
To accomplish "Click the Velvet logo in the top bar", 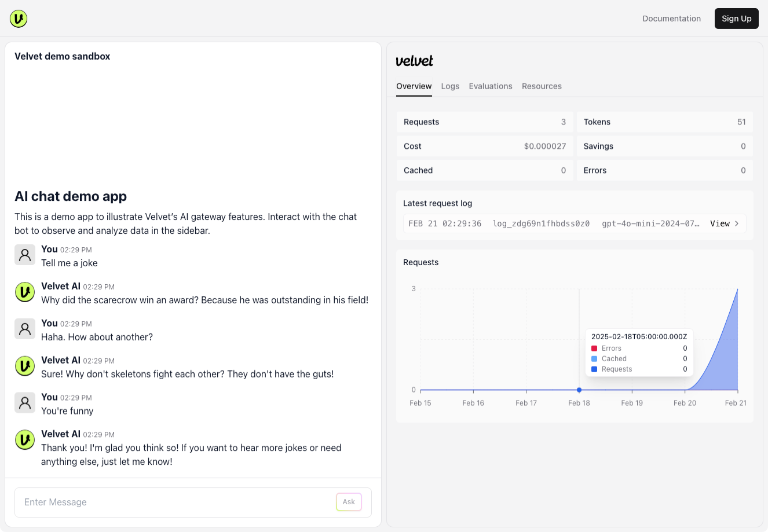I will [x=19, y=19].
